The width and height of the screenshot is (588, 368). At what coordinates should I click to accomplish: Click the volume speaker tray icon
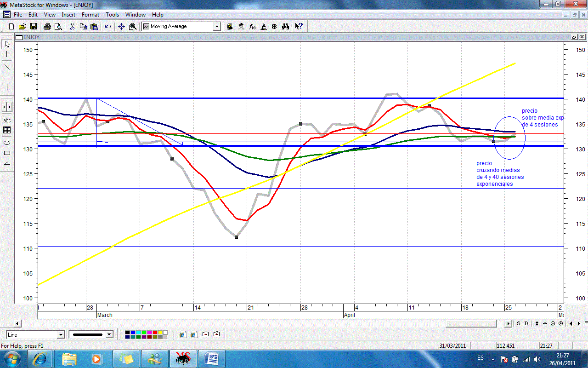(537, 359)
